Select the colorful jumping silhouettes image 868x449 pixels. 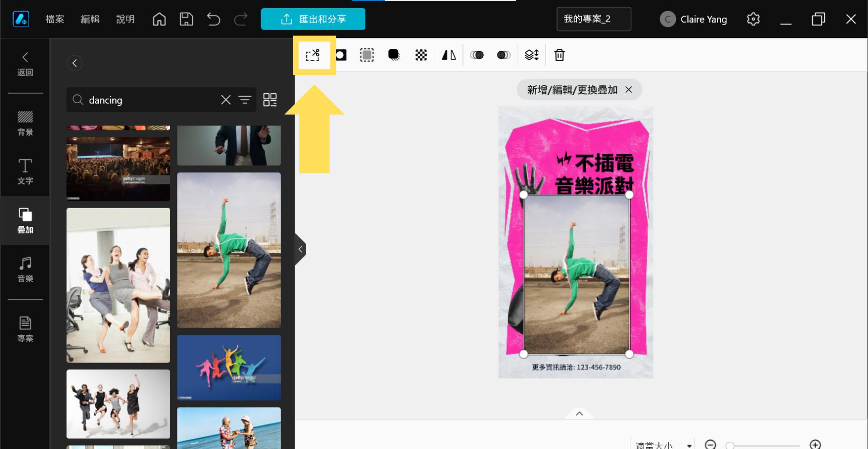(229, 368)
